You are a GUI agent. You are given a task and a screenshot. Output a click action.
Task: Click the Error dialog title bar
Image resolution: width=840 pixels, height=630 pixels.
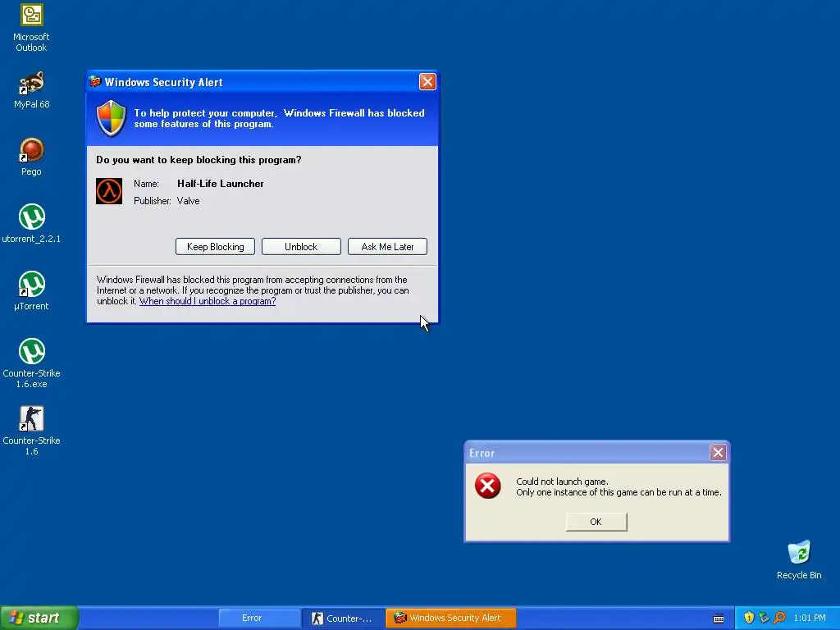coord(596,453)
